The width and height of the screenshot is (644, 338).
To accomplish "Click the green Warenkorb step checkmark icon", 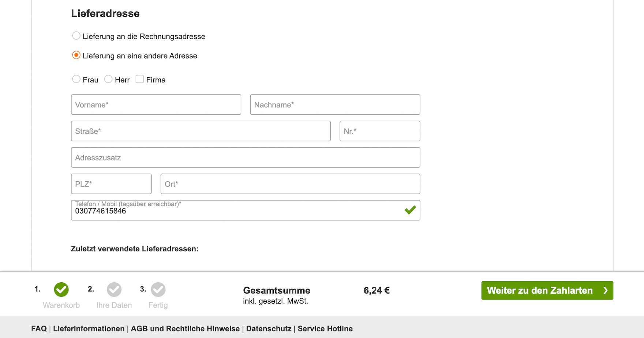I will coord(61,290).
